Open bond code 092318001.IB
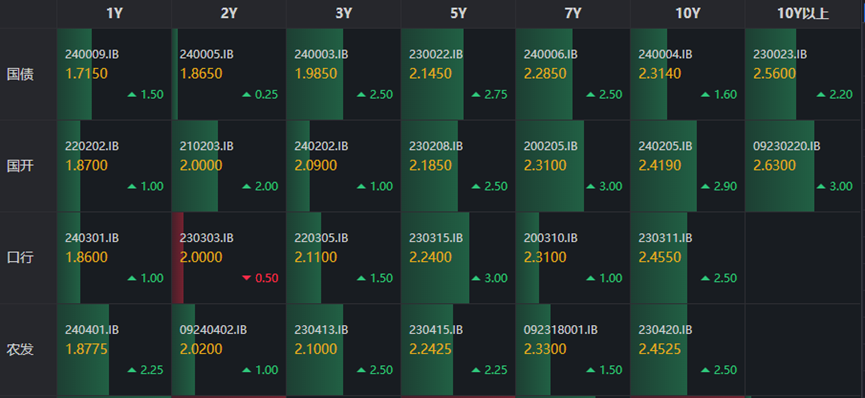865x398 pixels. click(x=560, y=330)
